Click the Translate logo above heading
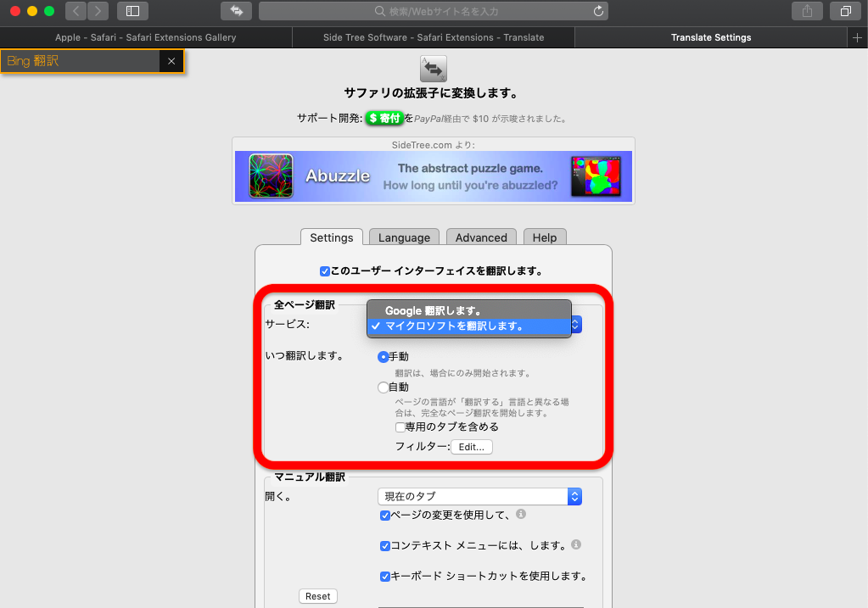Screen dimensions: 868x608 (x=434, y=69)
